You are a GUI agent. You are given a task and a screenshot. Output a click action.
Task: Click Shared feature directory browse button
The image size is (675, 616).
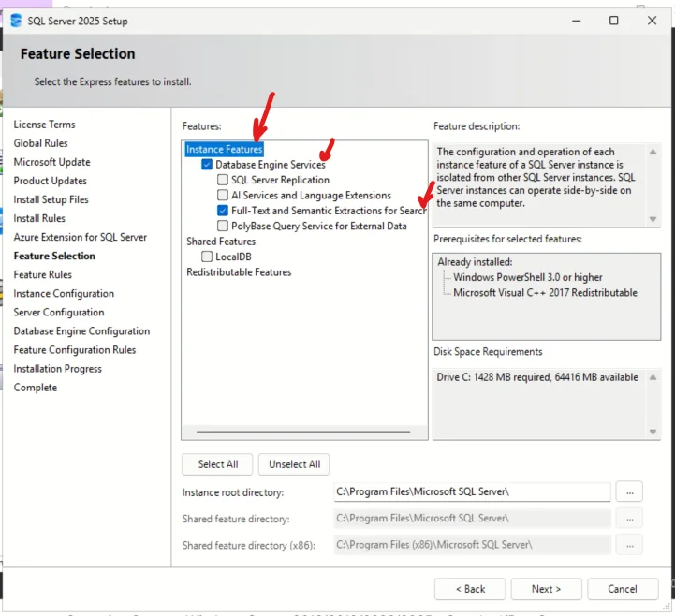click(629, 519)
